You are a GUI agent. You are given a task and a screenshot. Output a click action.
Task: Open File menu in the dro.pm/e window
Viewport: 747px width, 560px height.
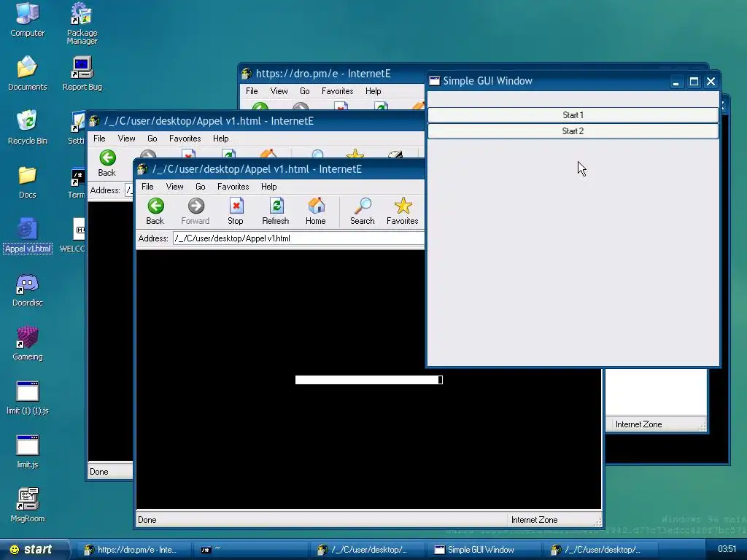(x=252, y=91)
